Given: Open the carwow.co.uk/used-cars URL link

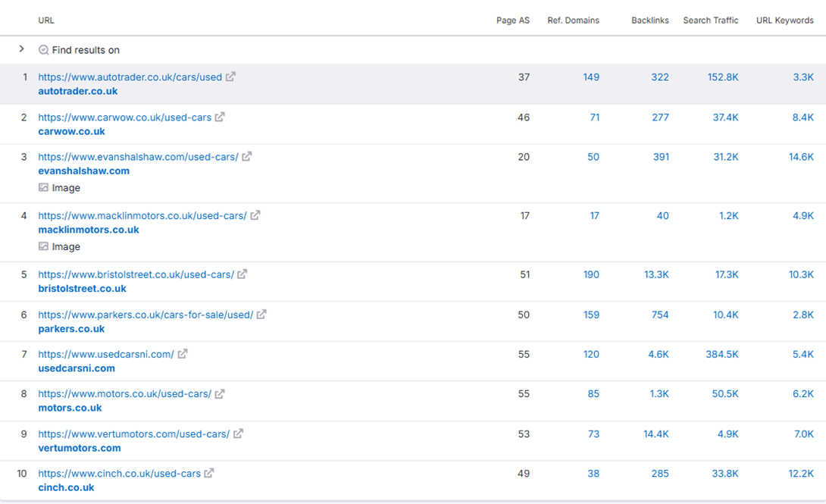Looking at the screenshot, I should click(x=125, y=117).
